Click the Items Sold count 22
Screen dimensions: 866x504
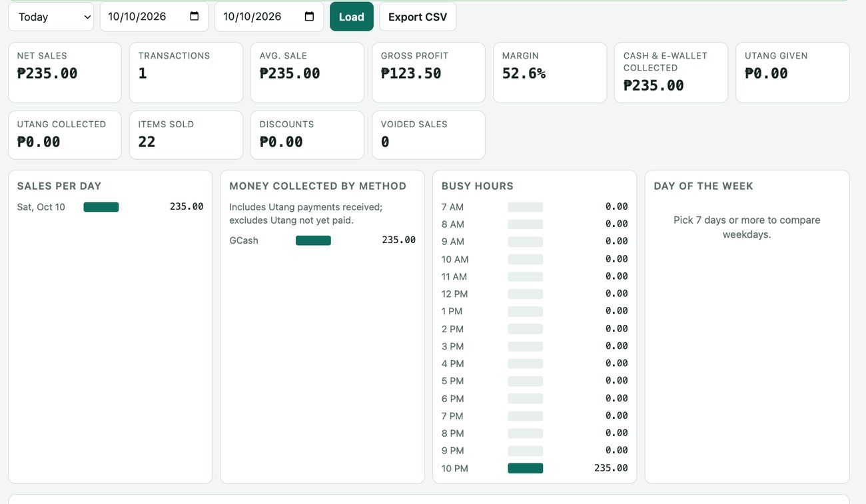(147, 142)
